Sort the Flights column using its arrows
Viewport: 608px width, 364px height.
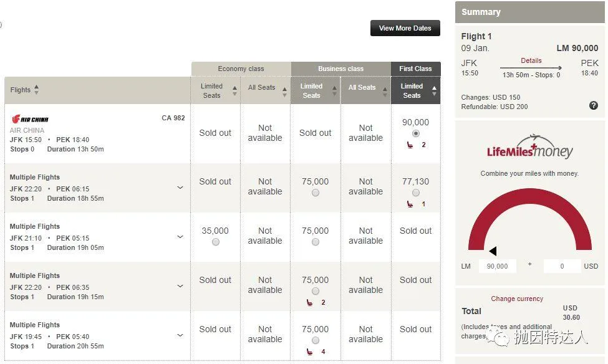(x=36, y=90)
